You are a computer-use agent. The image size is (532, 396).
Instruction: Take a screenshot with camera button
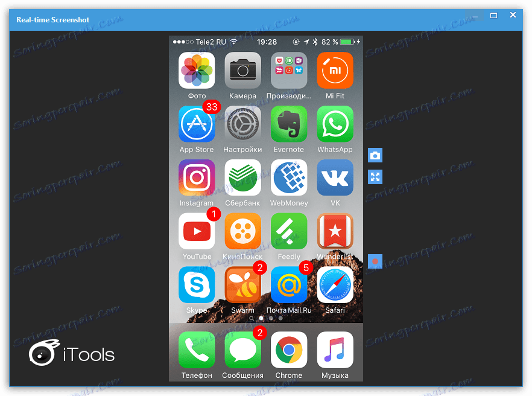tap(375, 156)
